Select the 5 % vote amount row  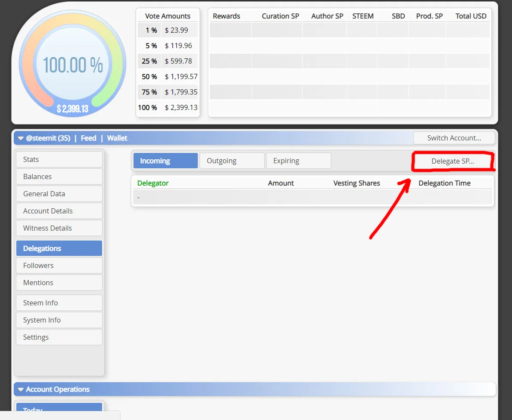pyautogui.click(x=167, y=46)
